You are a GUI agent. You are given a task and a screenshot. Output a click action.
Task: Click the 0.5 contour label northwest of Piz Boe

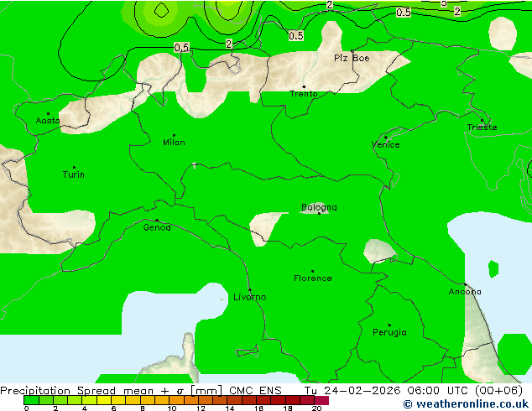(296, 35)
